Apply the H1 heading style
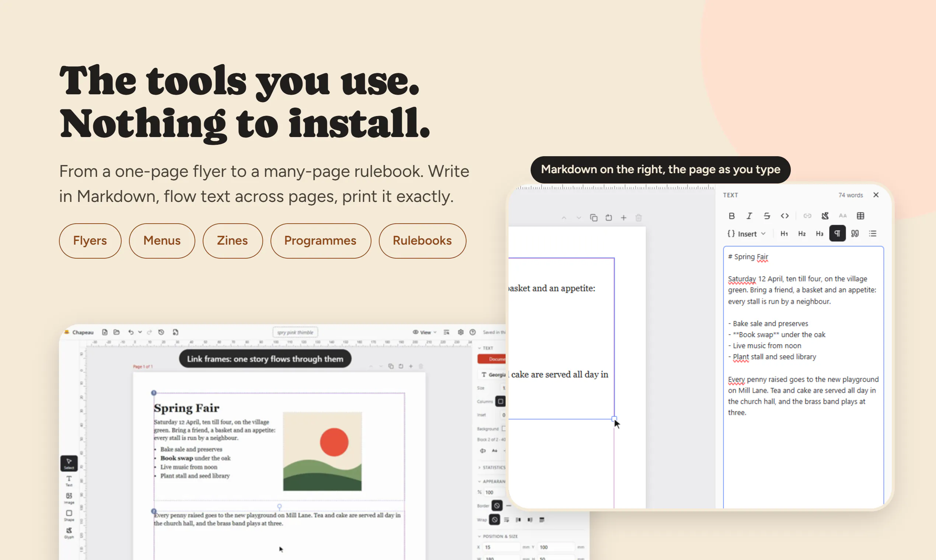This screenshot has width=936, height=560. (x=784, y=234)
